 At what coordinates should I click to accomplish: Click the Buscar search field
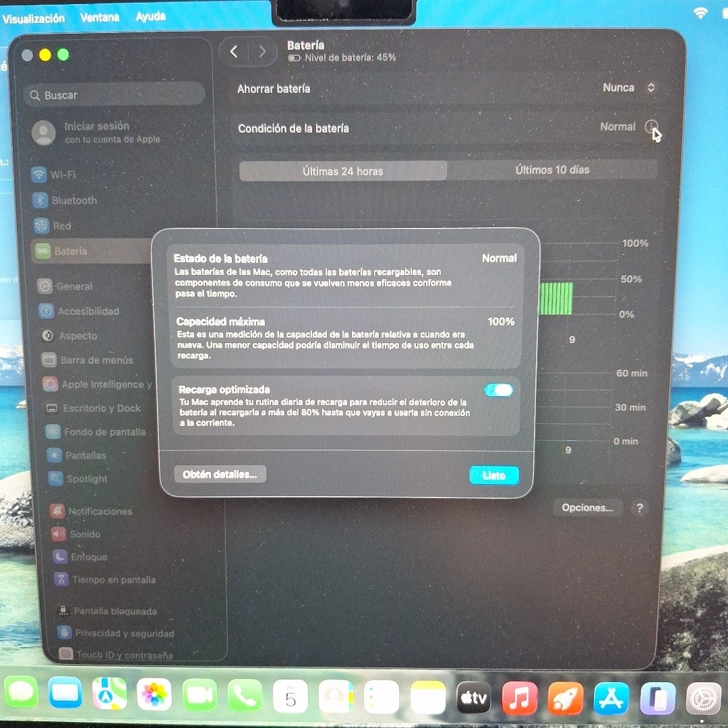pyautogui.click(x=115, y=94)
